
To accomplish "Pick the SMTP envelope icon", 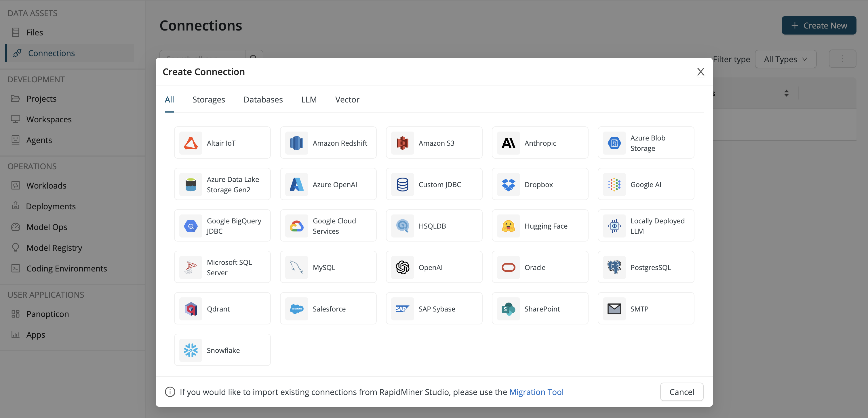I will tap(614, 309).
